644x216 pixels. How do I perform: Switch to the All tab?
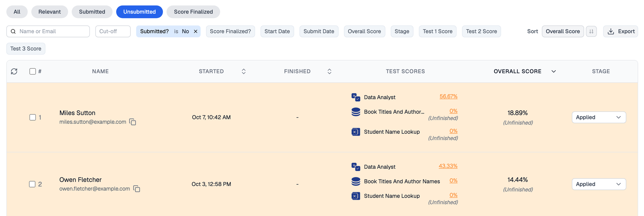tap(17, 12)
